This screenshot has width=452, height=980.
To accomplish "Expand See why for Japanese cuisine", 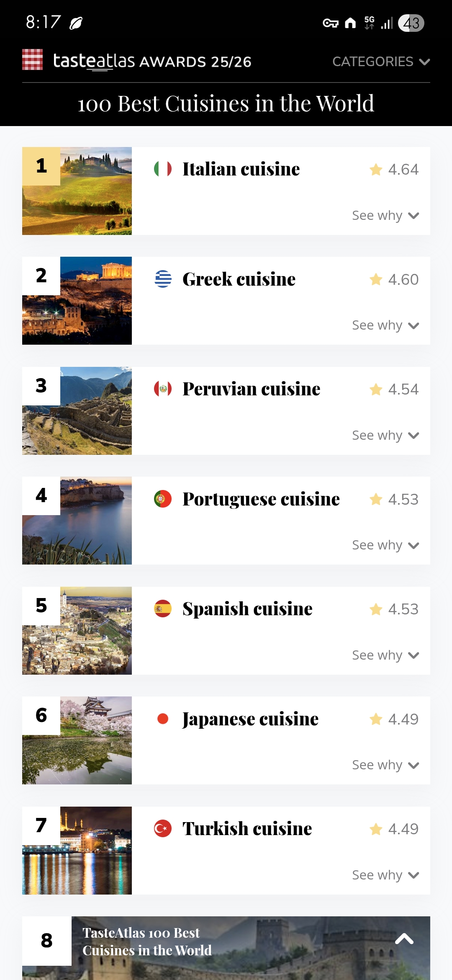I will [385, 765].
